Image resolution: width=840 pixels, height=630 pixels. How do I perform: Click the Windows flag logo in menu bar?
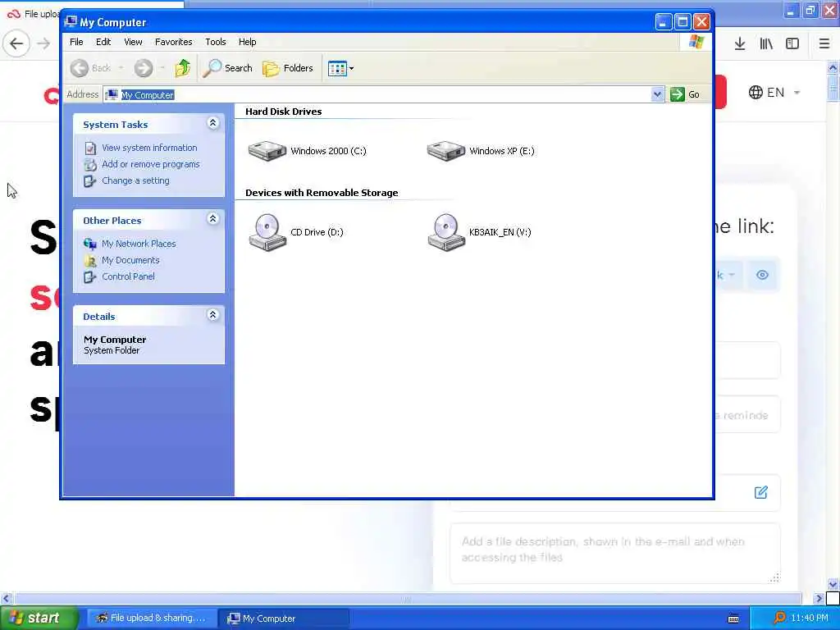tap(696, 42)
